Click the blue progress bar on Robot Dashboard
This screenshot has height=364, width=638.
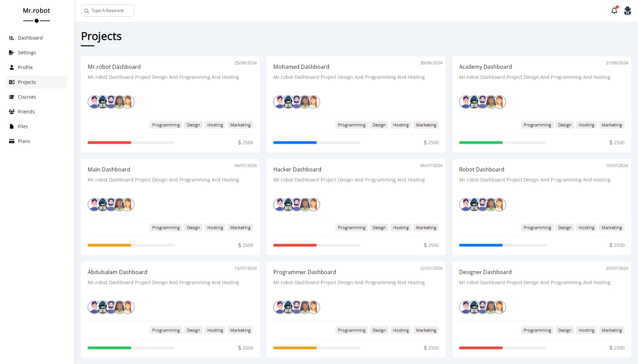coord(481,245)
